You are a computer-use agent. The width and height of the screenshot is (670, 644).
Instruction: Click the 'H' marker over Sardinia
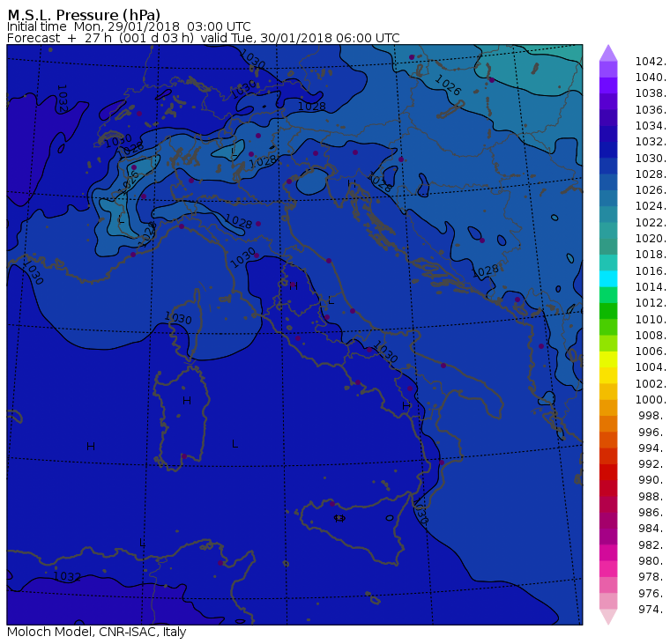coord(187,400)
